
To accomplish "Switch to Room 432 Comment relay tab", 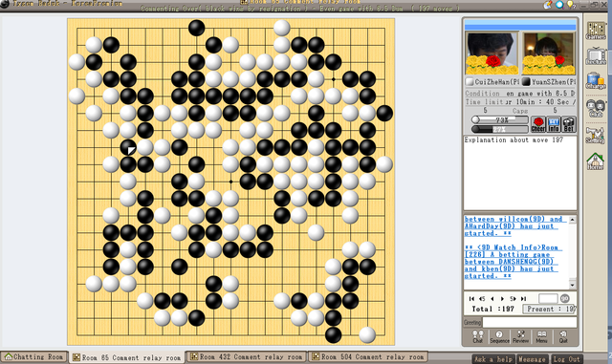I will click(x=247, y=356).
